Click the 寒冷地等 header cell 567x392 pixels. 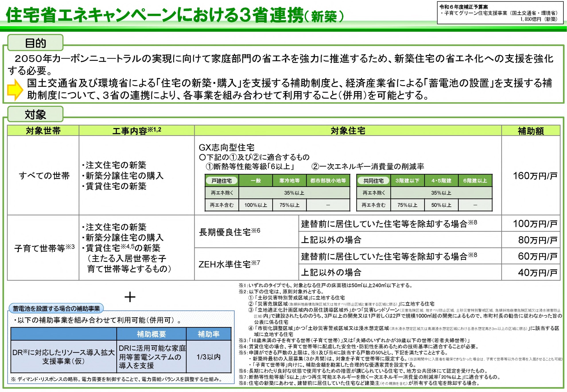[x=289, y=181]
